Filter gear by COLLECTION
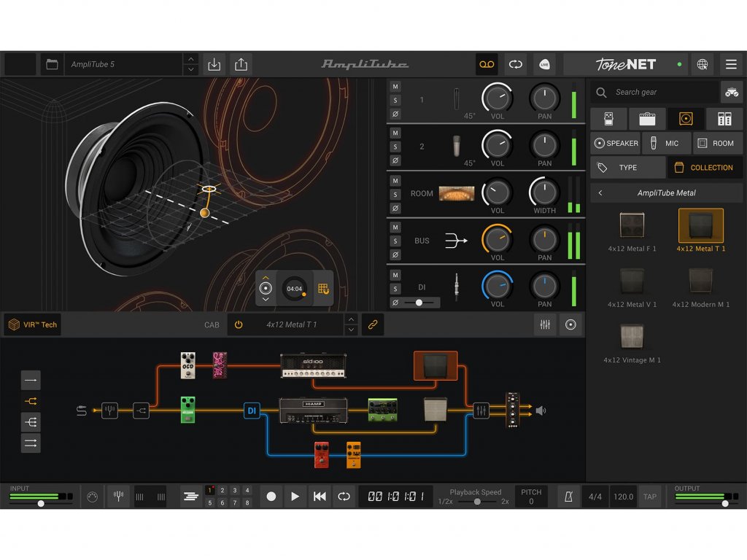The image size is (747, 560). click(x=705, y=168)
